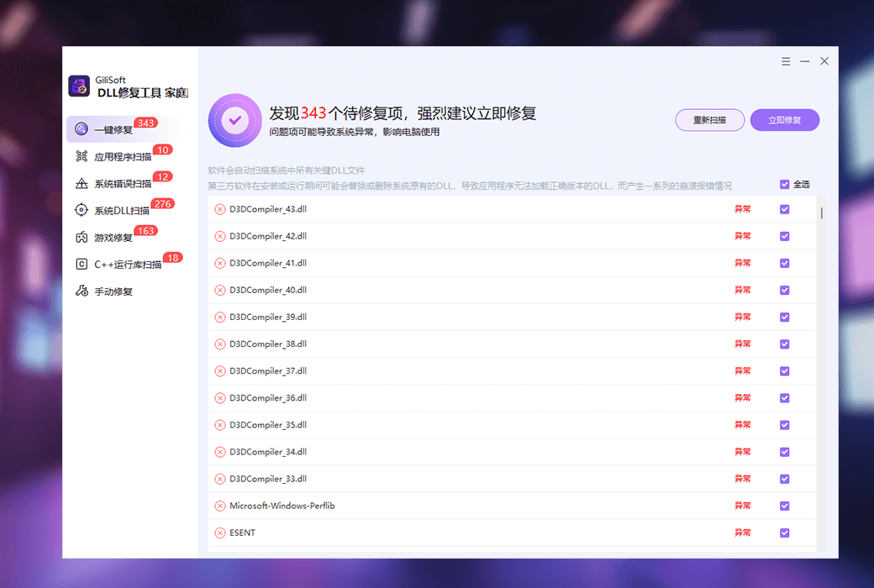Click the Microsoft-Windows-Perflib entry name
This screenshot has width=874, height=588.
(x=282, y=506)
